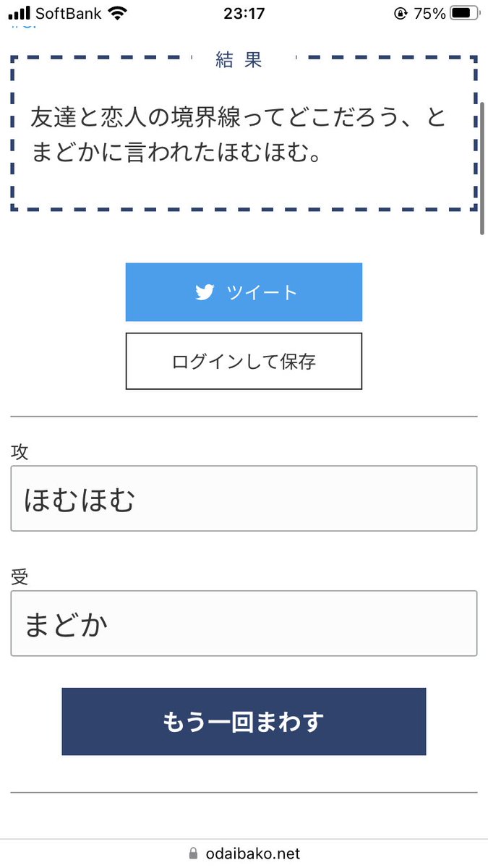Tap the 攻 field label

point(20,452)
